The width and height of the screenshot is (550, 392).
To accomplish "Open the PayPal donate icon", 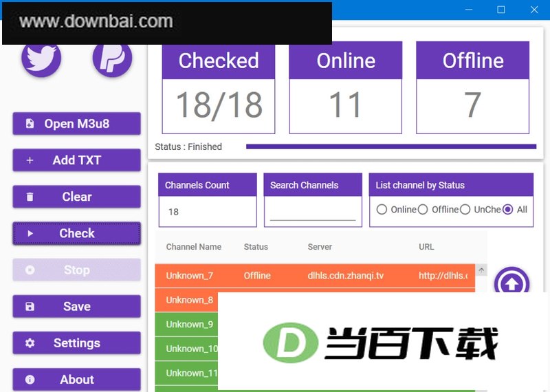I will (112, 59).
